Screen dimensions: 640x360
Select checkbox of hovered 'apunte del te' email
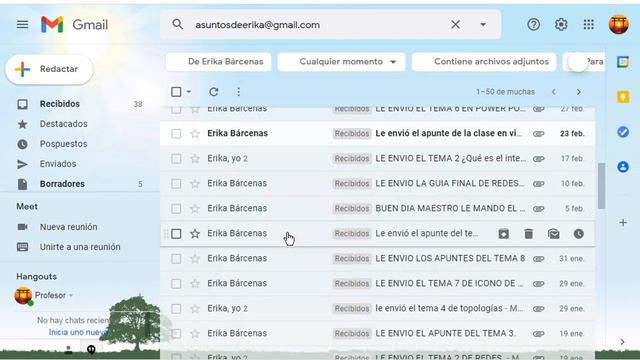click(x=176, y=233)
